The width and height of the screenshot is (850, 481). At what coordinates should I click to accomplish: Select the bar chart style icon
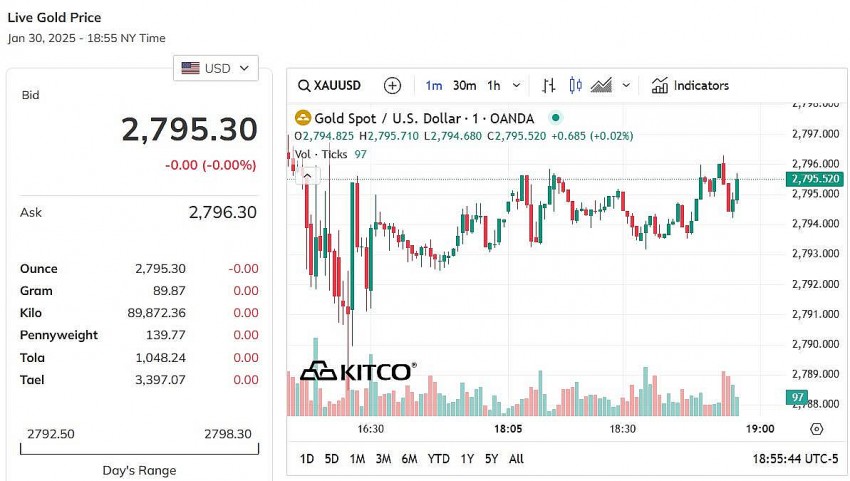pos(549,86)
